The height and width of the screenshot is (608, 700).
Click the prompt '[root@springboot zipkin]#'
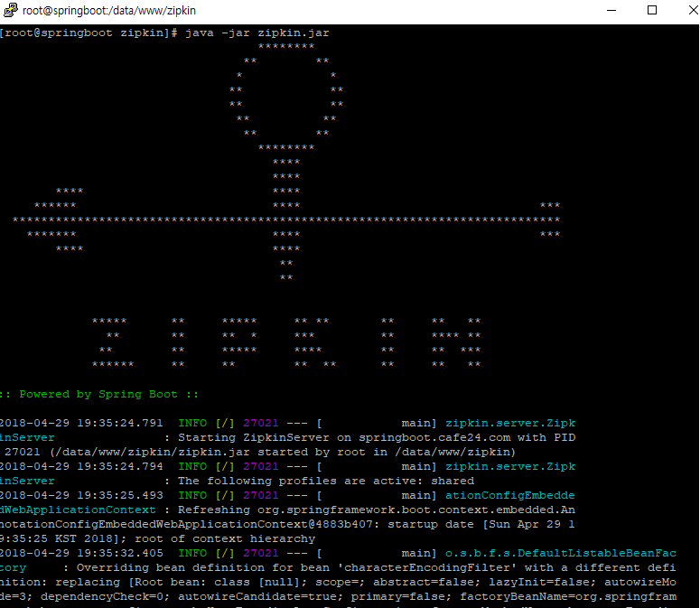pos(89,33)
